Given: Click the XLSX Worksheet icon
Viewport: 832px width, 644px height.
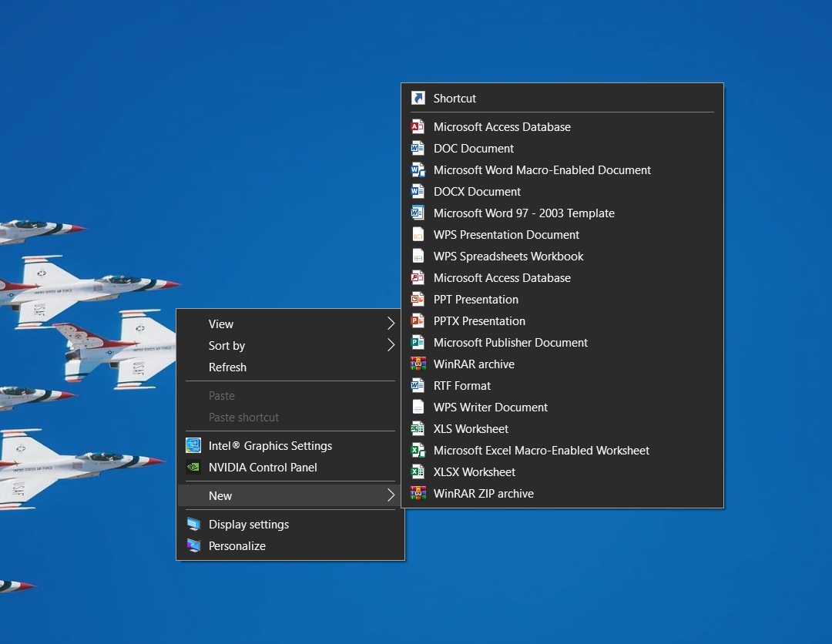Looking at the screenshot, I should [418, 472].
